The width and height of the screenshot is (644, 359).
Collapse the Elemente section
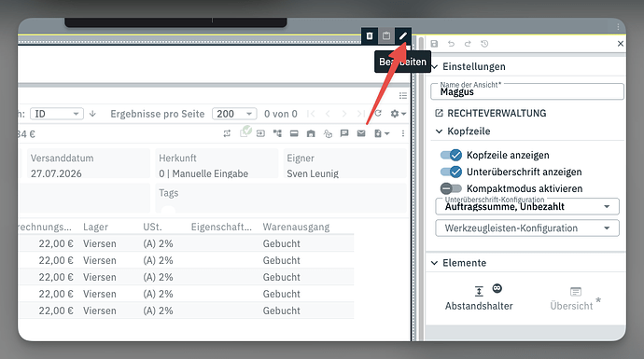pos(435,263)
